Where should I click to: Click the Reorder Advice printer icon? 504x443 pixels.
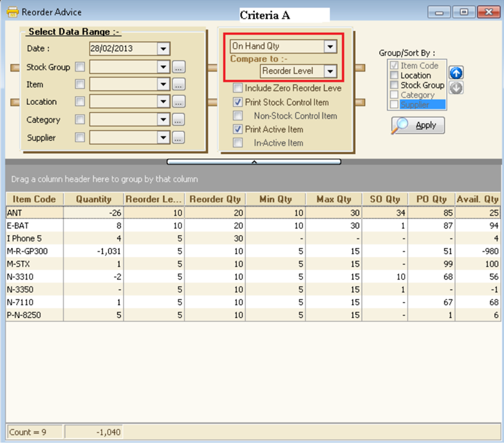tap(12, 12)
